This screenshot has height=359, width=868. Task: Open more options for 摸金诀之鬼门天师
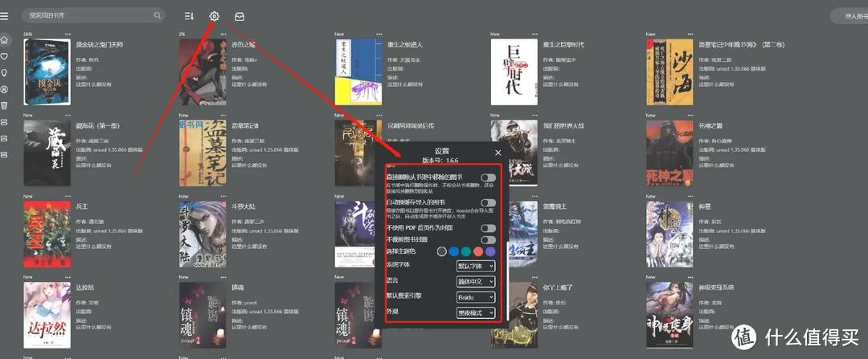click(68, 35)
